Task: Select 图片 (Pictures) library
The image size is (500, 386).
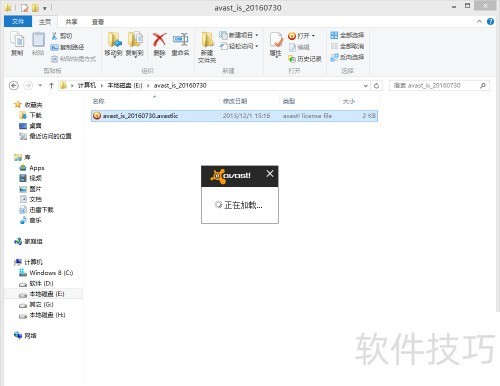Action: [35, 189]
